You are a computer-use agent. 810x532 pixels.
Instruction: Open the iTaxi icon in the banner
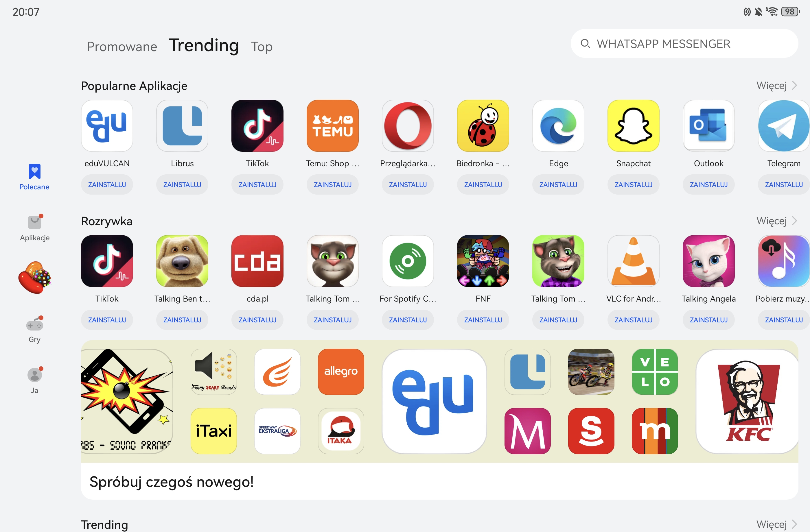(x=213, y=431)
